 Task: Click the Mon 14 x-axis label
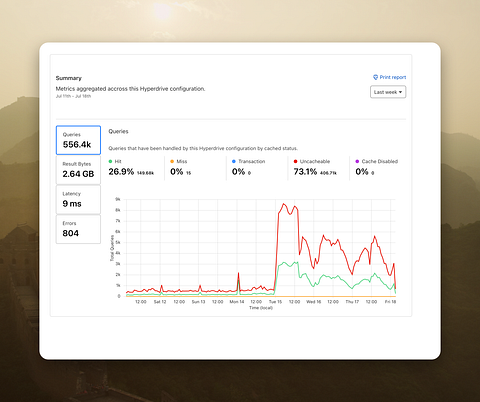[x=237, y=302]
